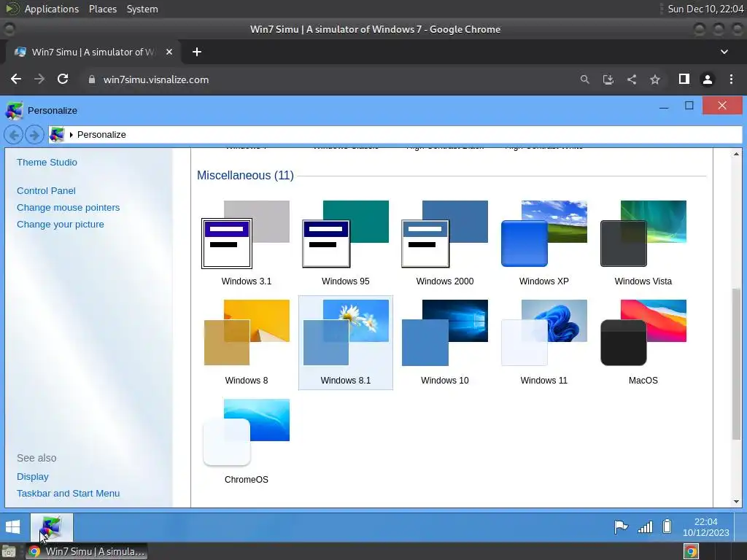The height and width of the screenshot is (560, 747).
Task: Close the Win7 Simu tab
Action: click(x=169, y=52)
